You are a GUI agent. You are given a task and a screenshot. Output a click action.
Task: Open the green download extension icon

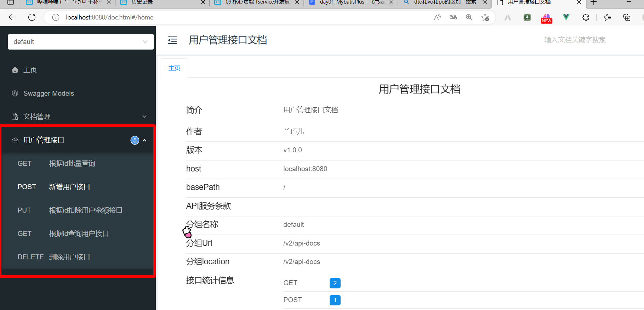(x=527, y=17)
